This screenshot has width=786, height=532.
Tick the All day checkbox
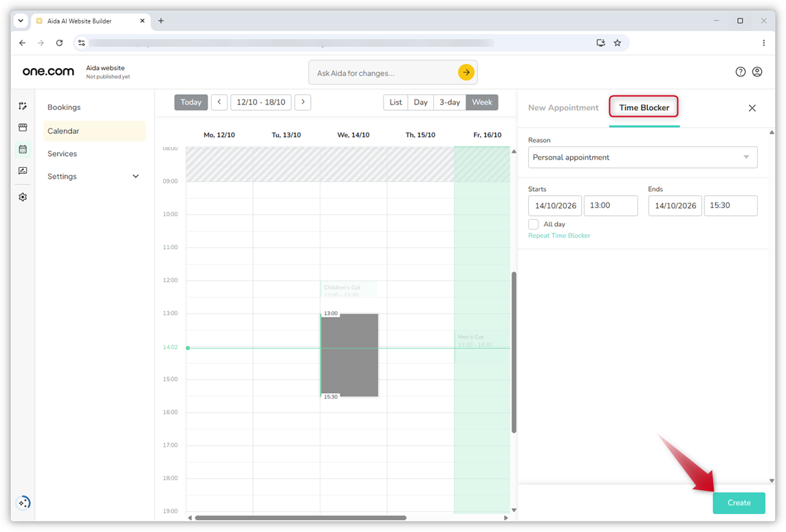[x=534, y=225]
